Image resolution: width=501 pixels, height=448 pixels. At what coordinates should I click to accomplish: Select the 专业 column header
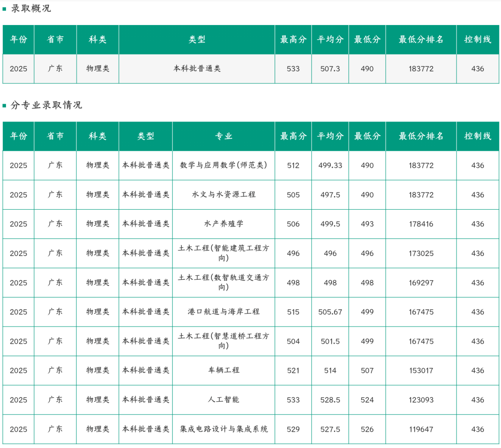[223, 136]
